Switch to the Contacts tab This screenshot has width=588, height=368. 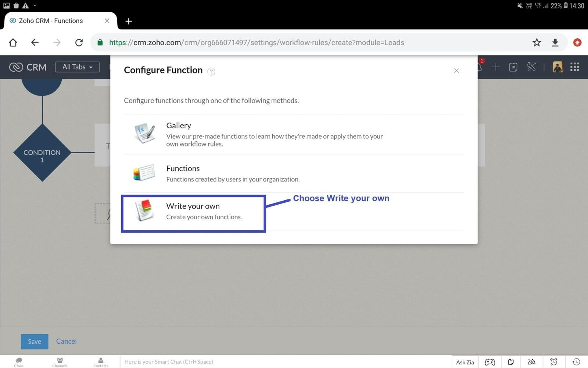click(x=101, y=362)
